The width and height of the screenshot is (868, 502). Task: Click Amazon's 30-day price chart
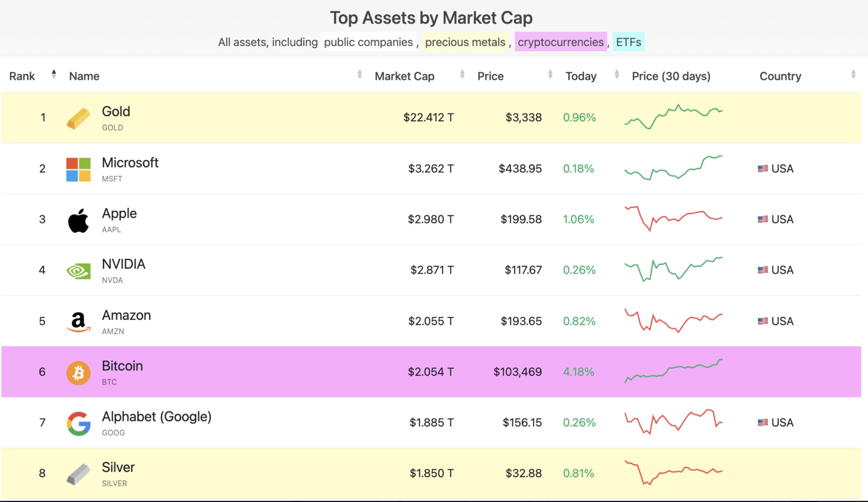tap(674, 320)
